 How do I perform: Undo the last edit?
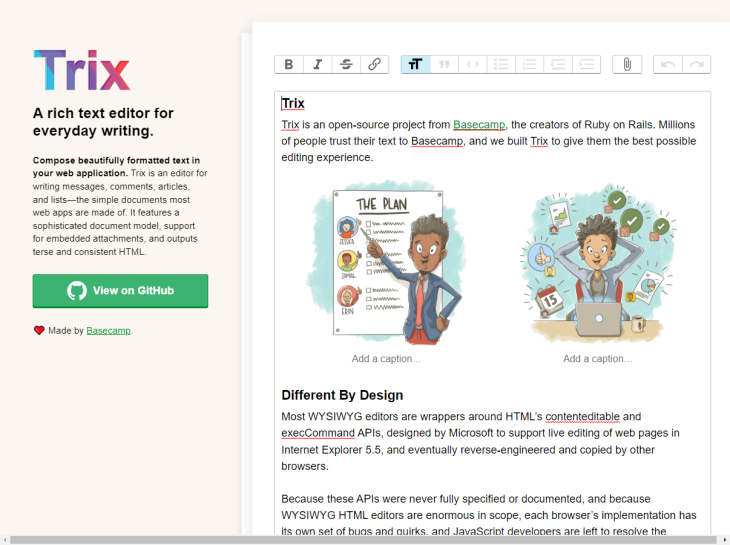tap(668, 64)
